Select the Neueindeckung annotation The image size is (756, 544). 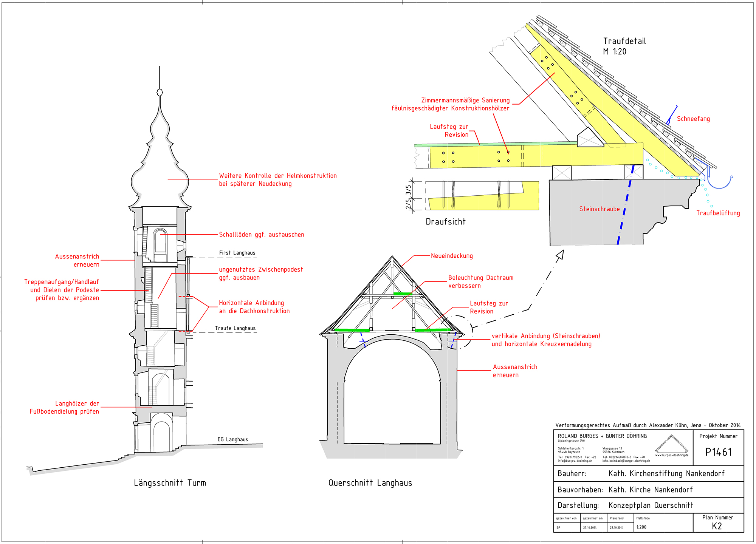pyautogui.click(x=452, y=256)
